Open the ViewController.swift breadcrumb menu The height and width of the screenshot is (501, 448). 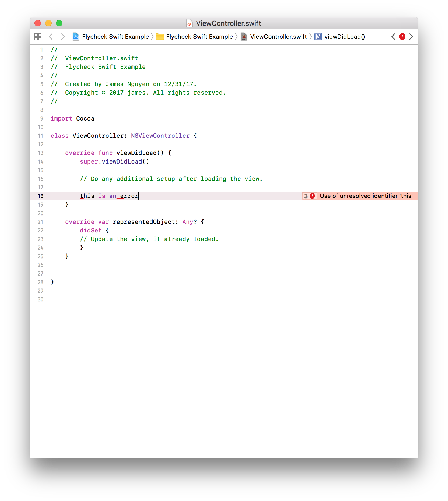278,37
